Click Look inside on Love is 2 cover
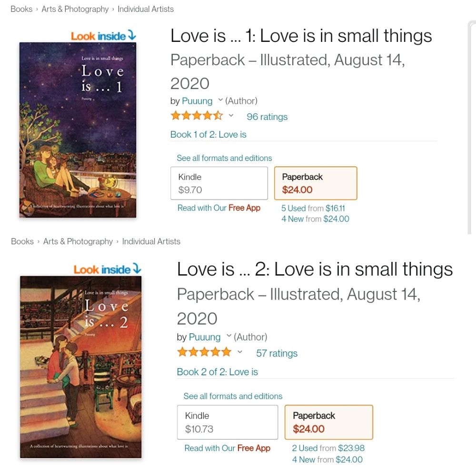Viewport: 476px width, 470px height. 107,270
